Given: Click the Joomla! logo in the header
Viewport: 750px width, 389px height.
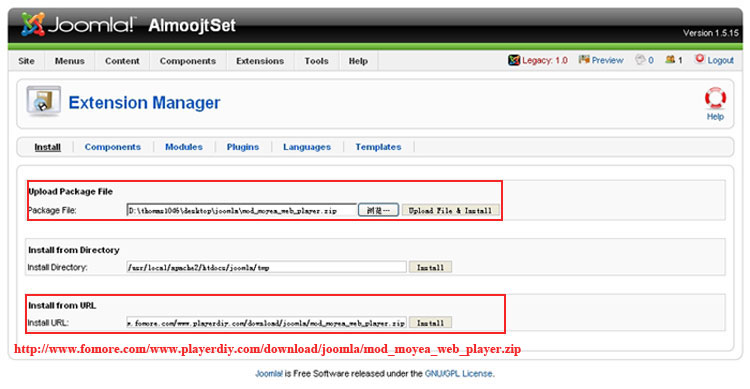Looking at the screenshot, I should (78, 24).
